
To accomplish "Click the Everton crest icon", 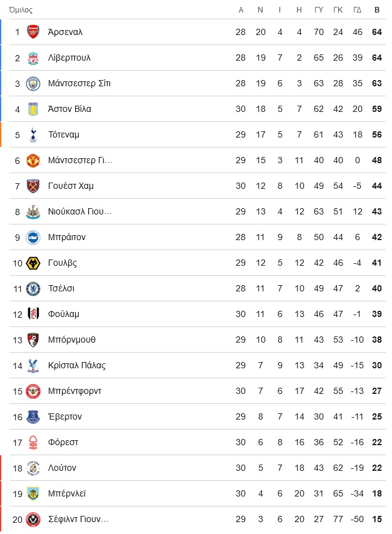I will 33,417.
